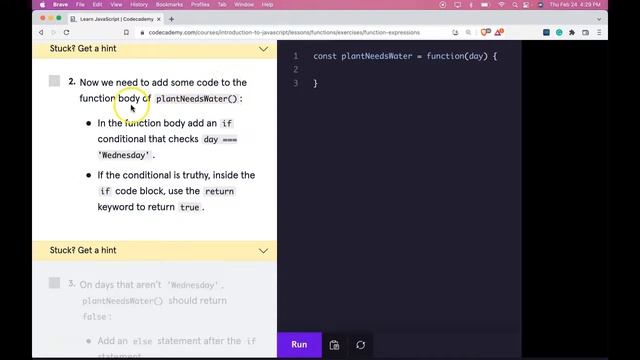Screen dimensions: 640x360
Task: Click the dark blue square extension icon
Action: point(546,32)
